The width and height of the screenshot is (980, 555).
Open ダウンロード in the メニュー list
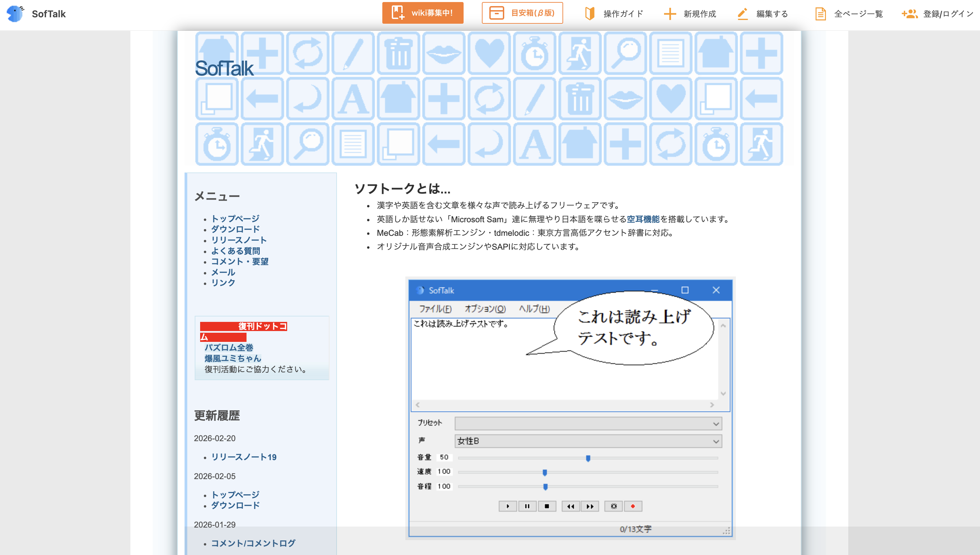(x=235, y=229)
